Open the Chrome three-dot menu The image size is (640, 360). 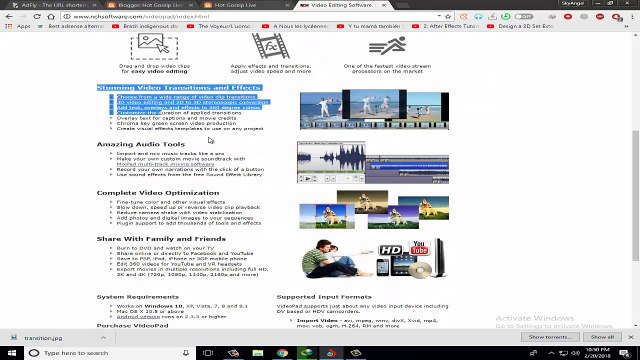coord(632,16)
